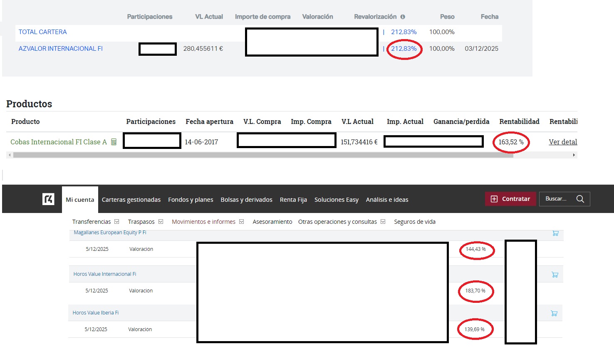
Task: Click the info icon next to Revalorización
Action: (x=403, y=17)
